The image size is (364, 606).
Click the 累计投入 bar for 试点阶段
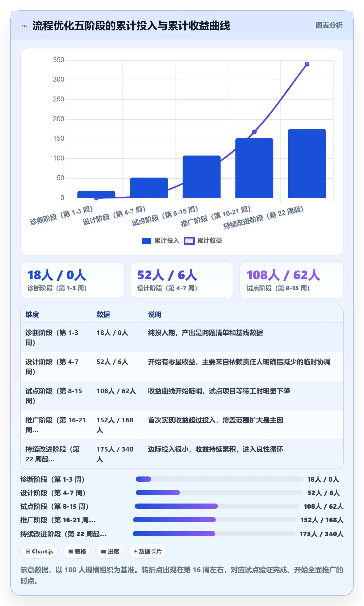201,177
